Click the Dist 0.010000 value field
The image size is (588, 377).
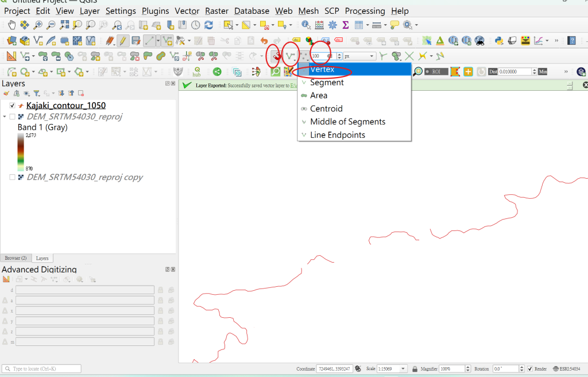pyautogui.click(x=514, y=72)
